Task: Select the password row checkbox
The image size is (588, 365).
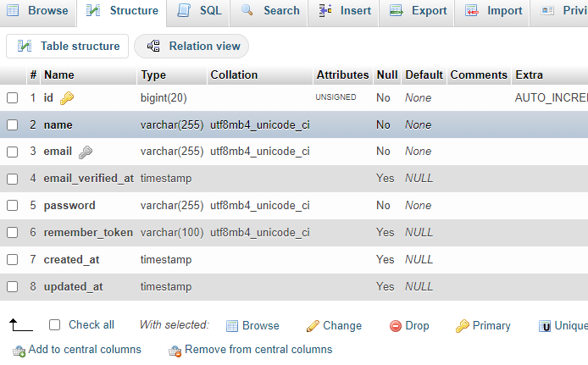Action: (x=13, y=206)
